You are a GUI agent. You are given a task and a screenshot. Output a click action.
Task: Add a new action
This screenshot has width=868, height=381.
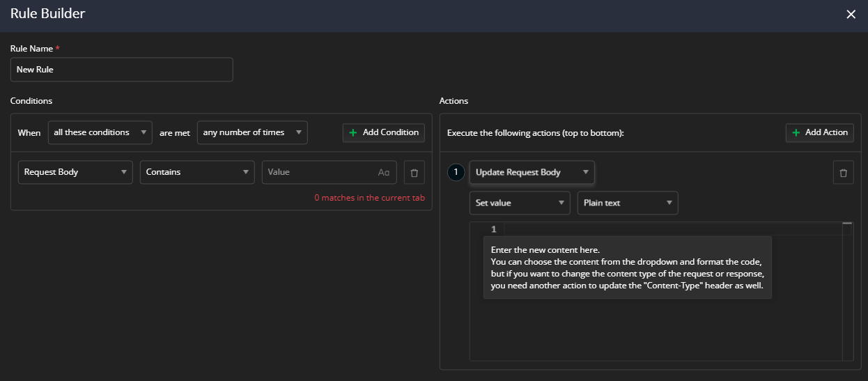[819, 132]
